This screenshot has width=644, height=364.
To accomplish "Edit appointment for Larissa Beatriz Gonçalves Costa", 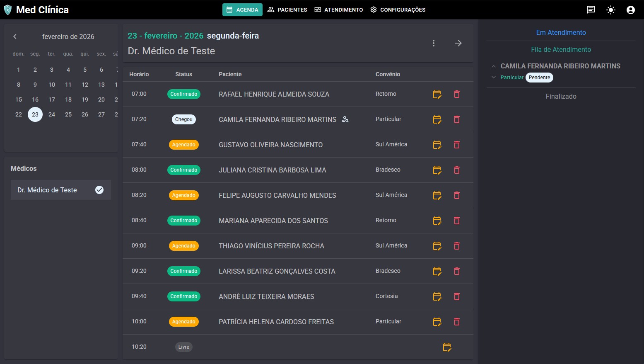I will [437, 271].
